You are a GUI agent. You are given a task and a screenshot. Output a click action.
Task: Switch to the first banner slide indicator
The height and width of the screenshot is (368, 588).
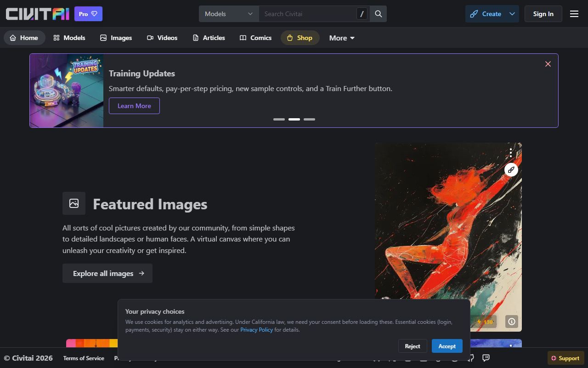click(x=279, y=119)
